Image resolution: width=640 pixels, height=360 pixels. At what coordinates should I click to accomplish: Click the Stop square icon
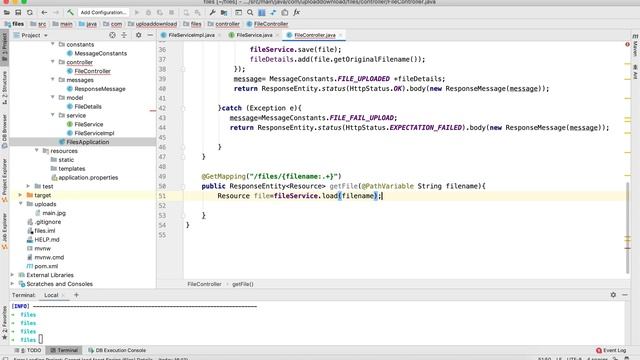coord(171,13)
